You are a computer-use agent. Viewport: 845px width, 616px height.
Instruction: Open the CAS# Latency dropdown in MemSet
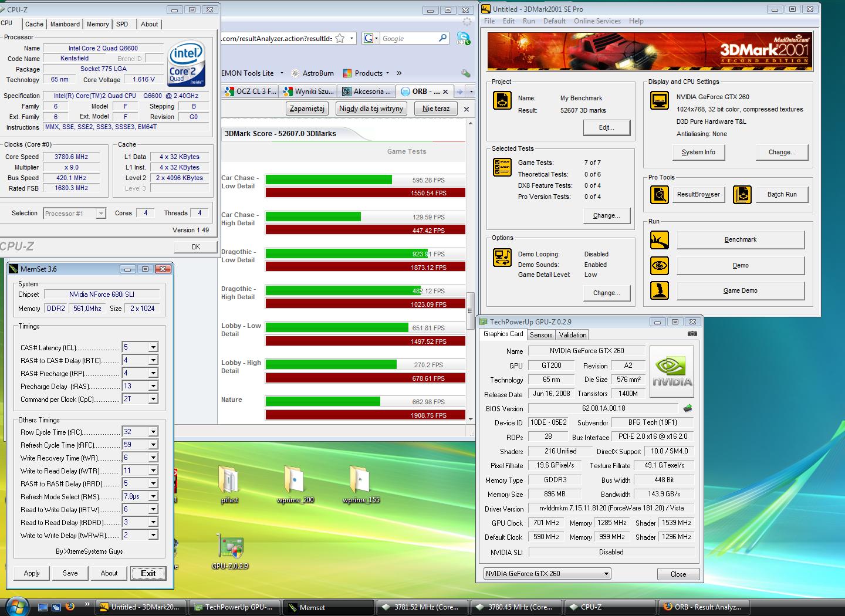pos(153,347)
